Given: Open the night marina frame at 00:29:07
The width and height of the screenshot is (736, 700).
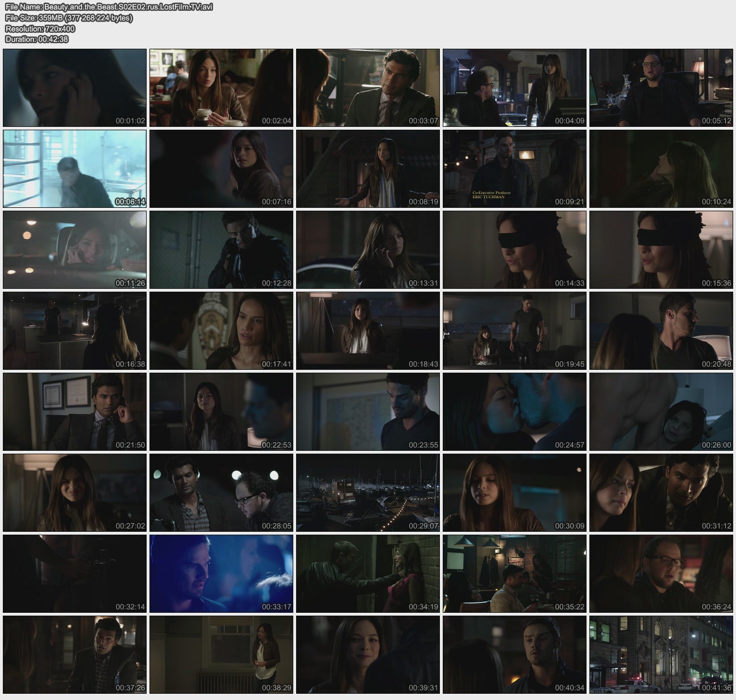Looking at the screenshot, I should coord(368,493).
